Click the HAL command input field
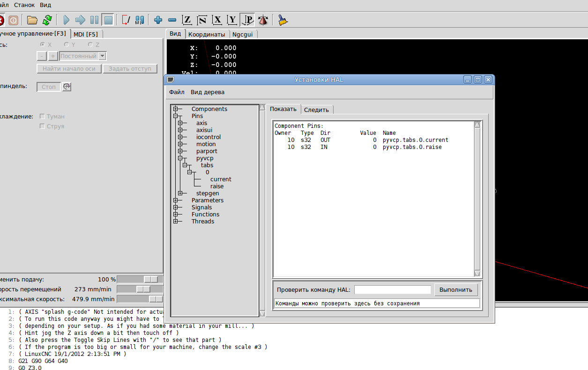This screenshot has width=588, height=370. click(x=393, y=289)
